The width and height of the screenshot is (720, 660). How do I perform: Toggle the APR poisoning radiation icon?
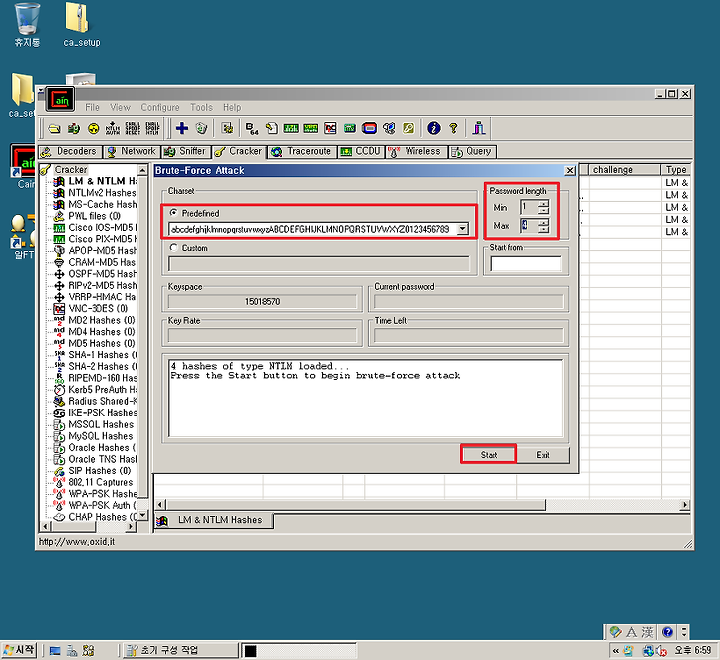click(x=93, y=128)
